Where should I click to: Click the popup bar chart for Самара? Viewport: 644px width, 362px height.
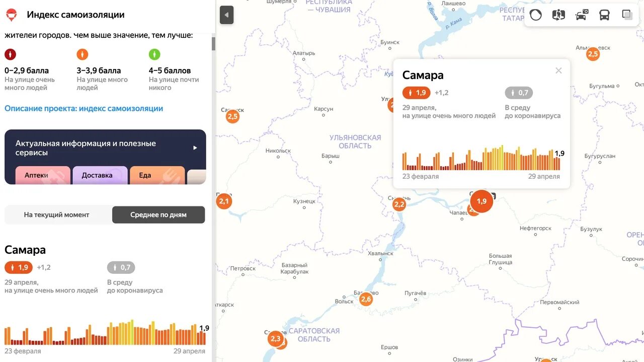(x=481, y=158)
